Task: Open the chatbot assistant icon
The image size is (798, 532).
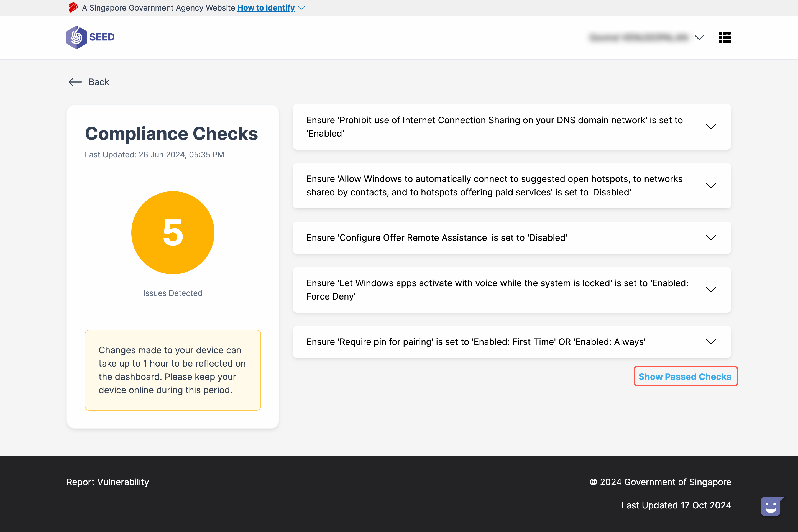Action: pos(771,506)
